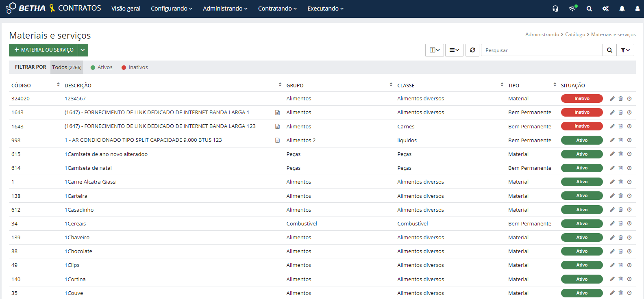Click the code 324020 cell

click(20, 99)
